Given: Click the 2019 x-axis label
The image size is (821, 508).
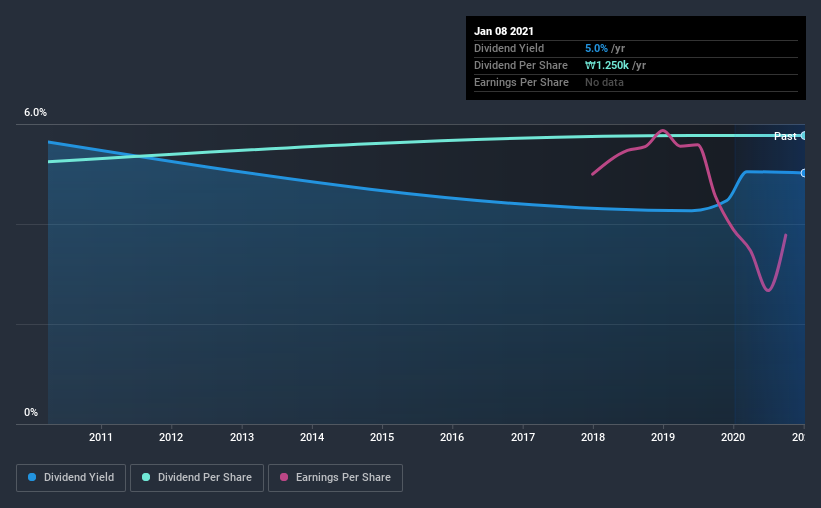Looking at the screenshot, I should click(x=663, y=437).
